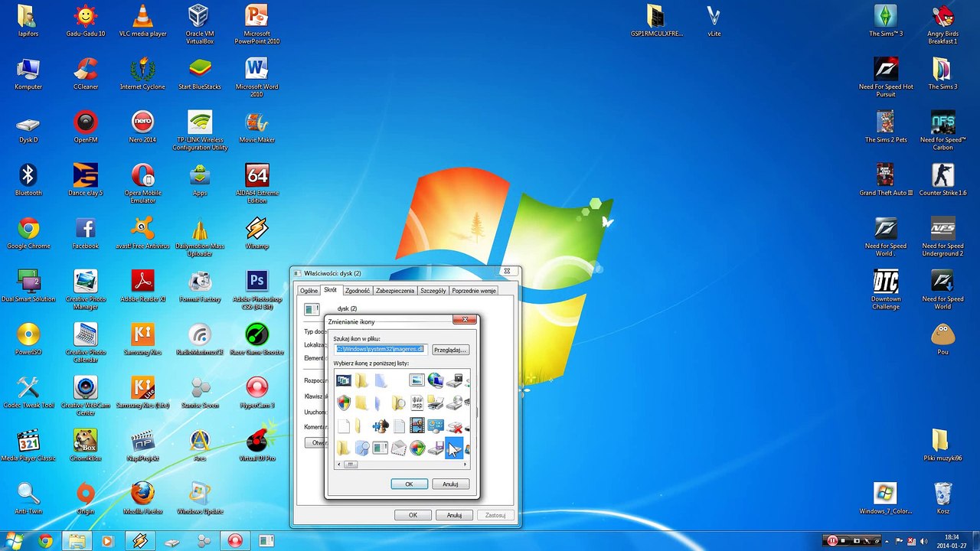Select the Counter Strike 1.6 desktop icon
The image size is (980, 551).
click(x=942, y=180)
